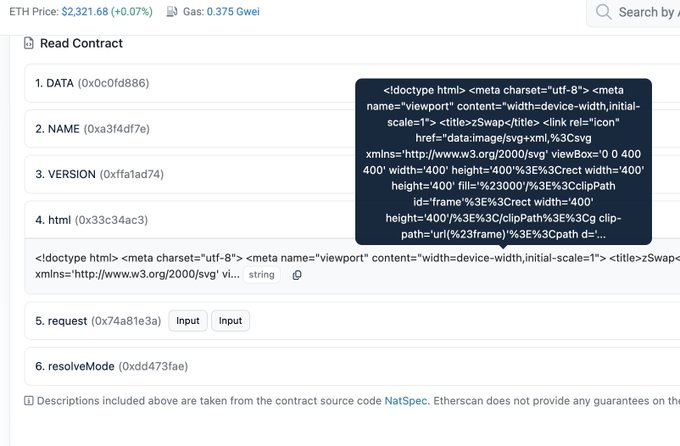Click the dark tooltip showing html code

(x=503, y=162)
